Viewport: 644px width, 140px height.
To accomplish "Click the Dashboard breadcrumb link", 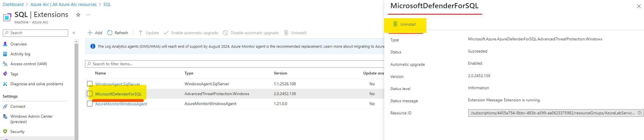I will (x=13, y=5).
